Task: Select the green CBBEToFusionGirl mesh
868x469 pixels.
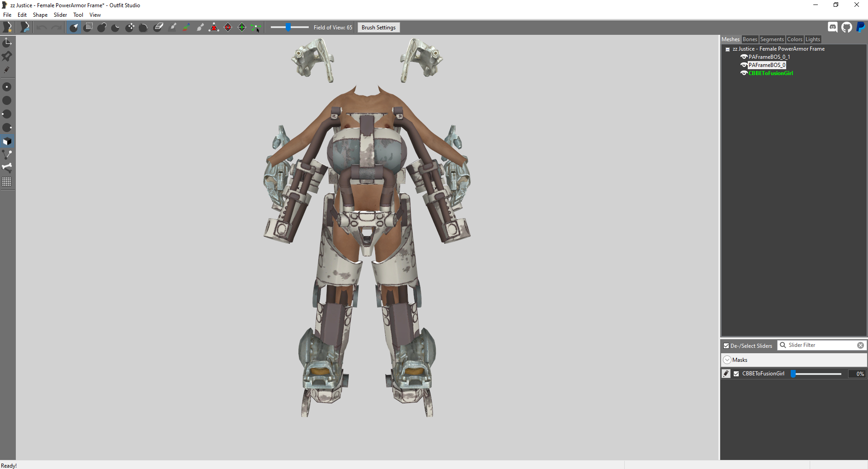Action: coord(770,73)
